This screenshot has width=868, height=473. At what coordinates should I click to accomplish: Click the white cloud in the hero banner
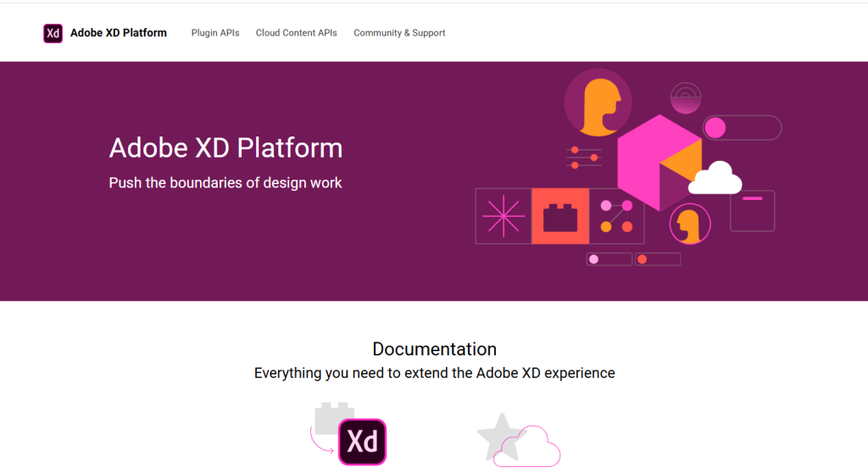click(x=715, y=179)
